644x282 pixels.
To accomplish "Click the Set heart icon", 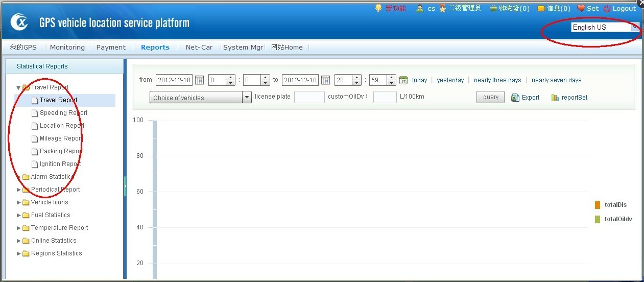I will pos(581,9).
